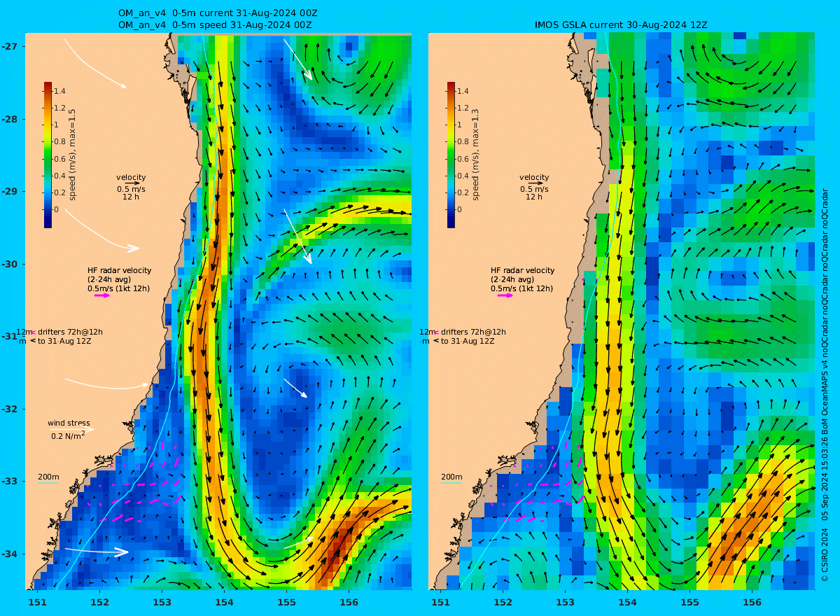
Task: Click the 0.4 tick on the IMOS GSLA color bar
Action: click(463, 175)
